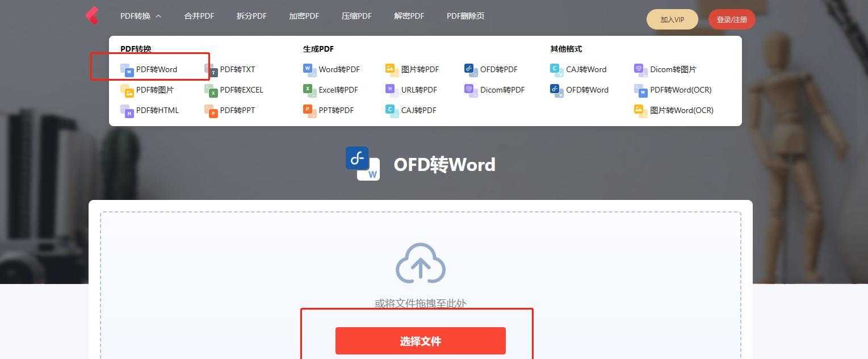The width and height of the screenshot is (868, 359).
Task: Click the OFD转Word menu icon
Action: pos(556,90)
